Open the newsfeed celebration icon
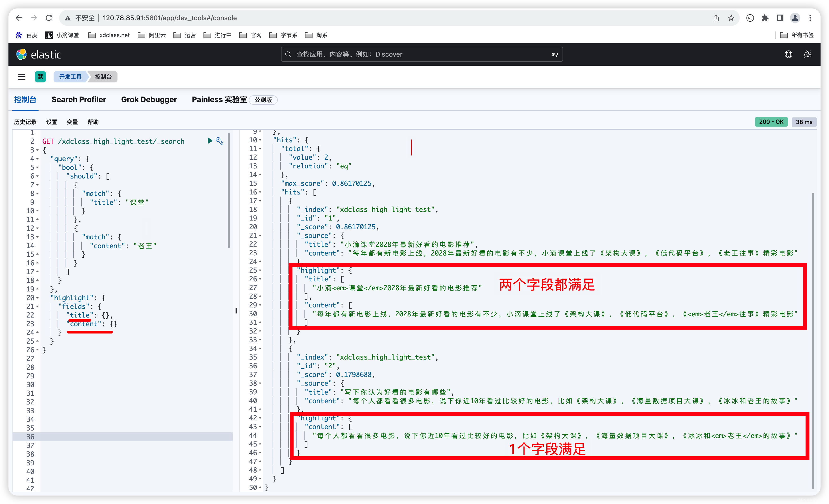Viewport: 829px width, 504px height. [807, 54]
